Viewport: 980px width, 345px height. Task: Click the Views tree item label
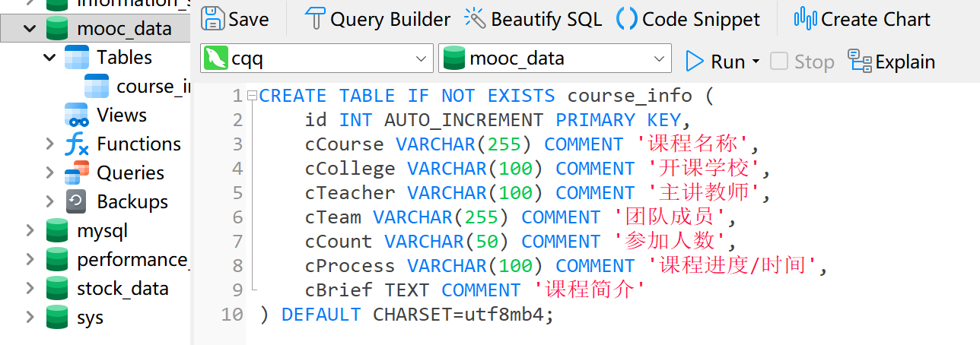[x=122, y=116]
